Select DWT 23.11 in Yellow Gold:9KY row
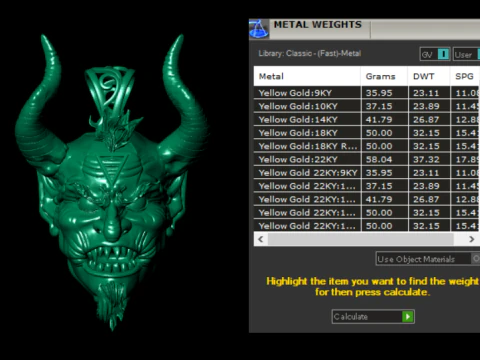Viewport: 480px width, 360px height. 429,93
